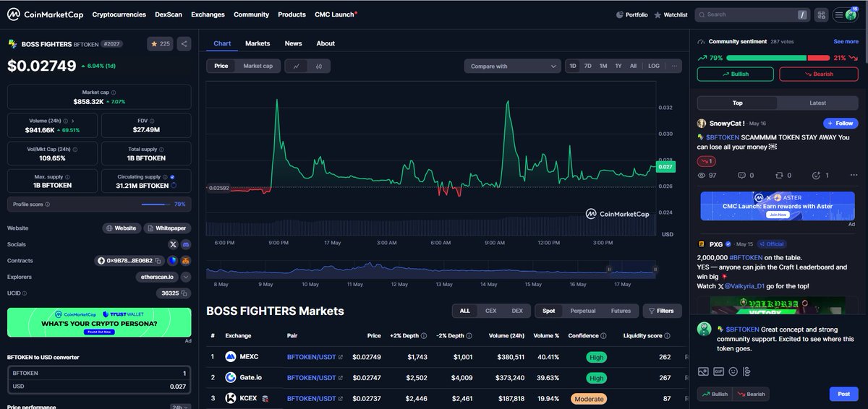Image resolution: width=868 pixels, height=409 pixels.
Task: Tag your post as Bullish
Action: click(x=715, y=394)
